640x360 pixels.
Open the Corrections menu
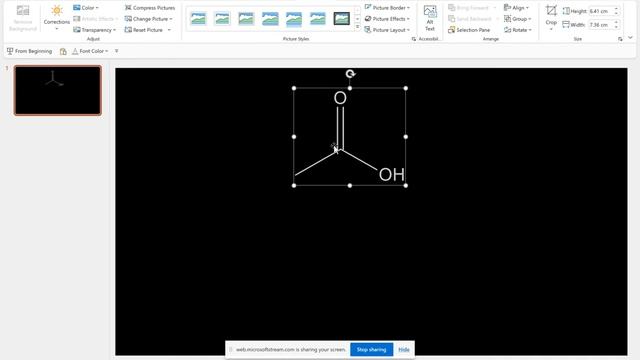tap(57, 17)
